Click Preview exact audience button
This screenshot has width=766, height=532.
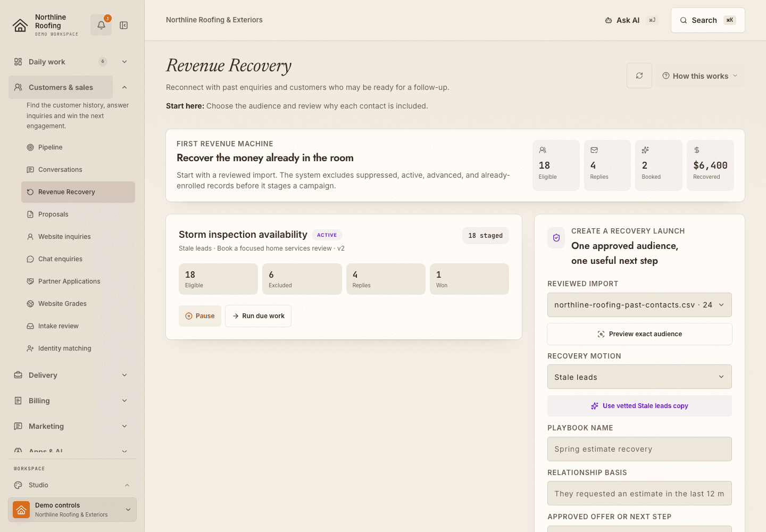[639, 334]
